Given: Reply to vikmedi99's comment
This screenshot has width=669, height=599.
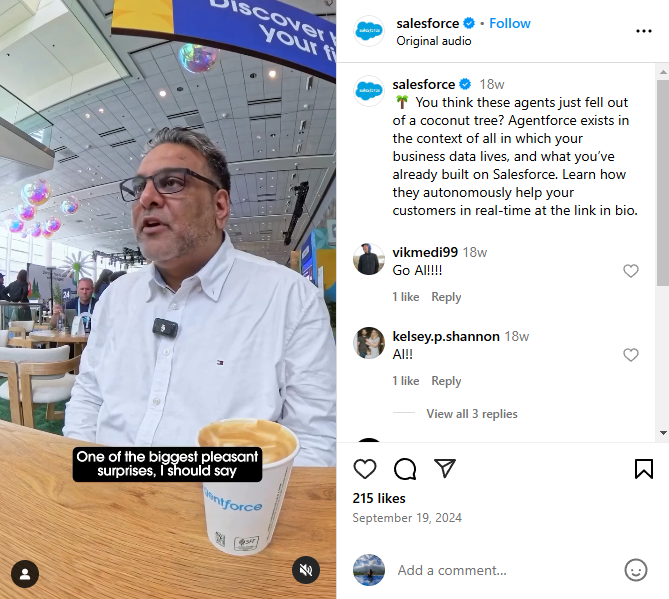Looking at the screenshot, I should pos(446,297).
